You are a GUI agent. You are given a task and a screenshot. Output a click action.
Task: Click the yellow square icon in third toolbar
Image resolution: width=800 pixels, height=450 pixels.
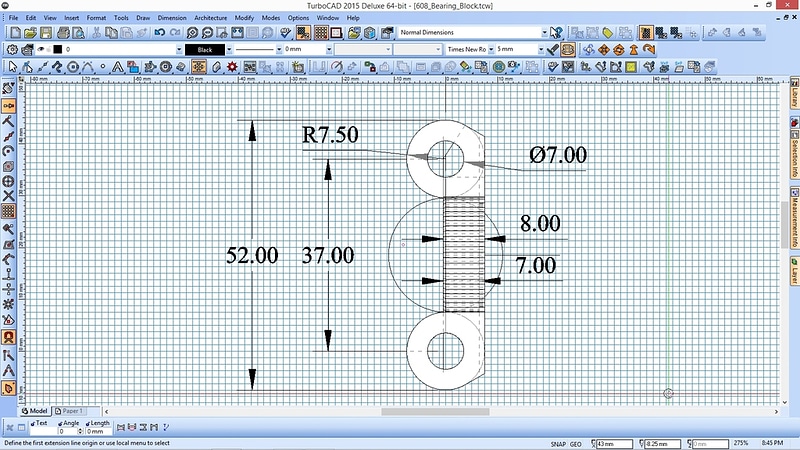click(x=631, y=67)
